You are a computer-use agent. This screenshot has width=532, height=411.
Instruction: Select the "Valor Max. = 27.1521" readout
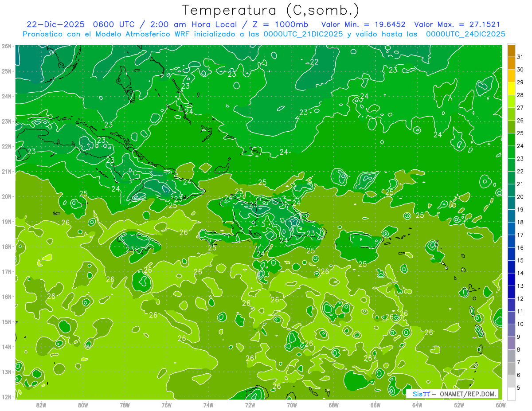pyautogui.click(x=457, y=24)
